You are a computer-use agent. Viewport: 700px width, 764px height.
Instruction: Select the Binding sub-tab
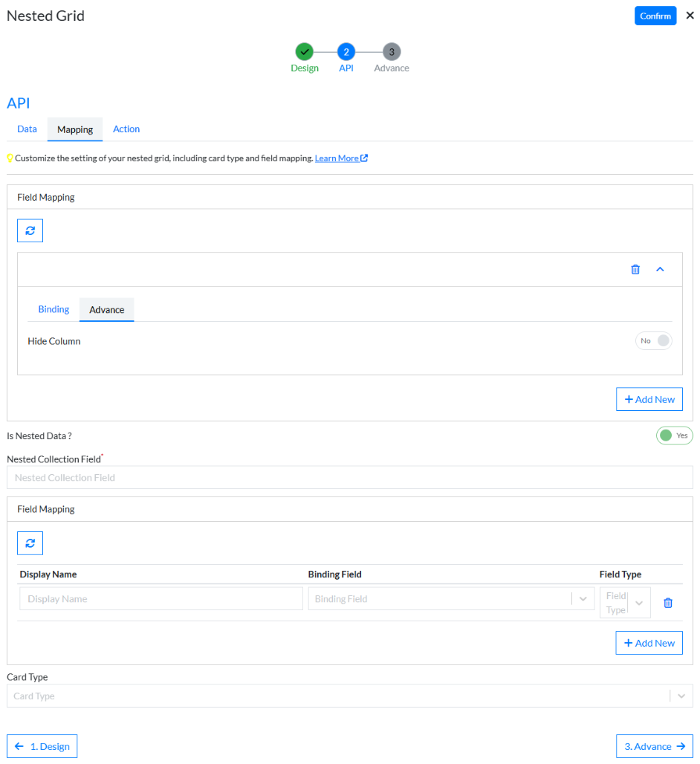[x=54, y=309]
